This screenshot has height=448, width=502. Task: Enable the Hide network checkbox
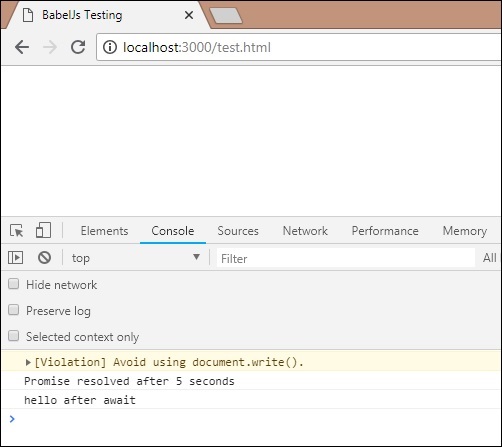click(x=14, y=284)
